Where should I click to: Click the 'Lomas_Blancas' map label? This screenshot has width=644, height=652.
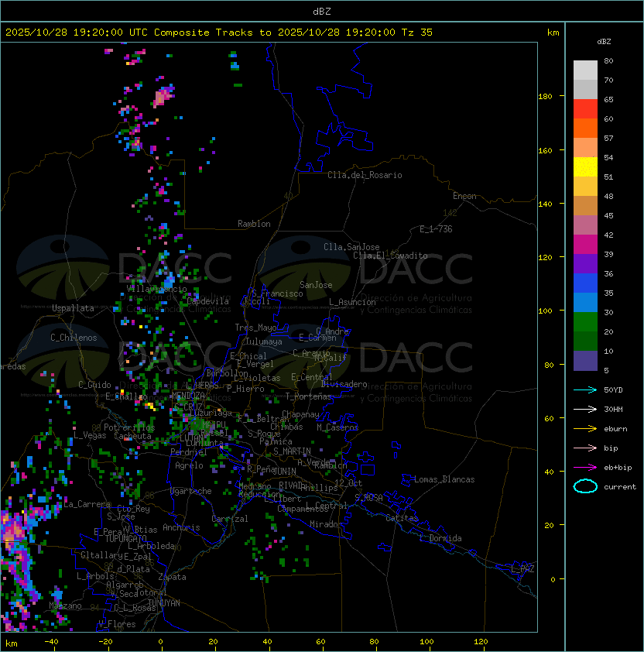(444, 479)
